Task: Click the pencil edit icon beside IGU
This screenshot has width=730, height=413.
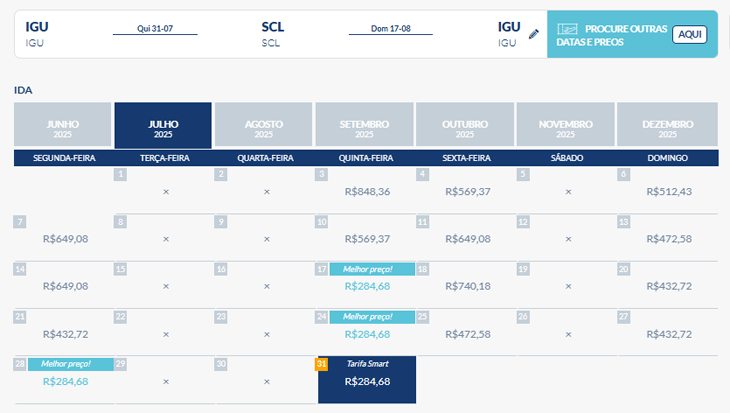Action: (534, 34)
